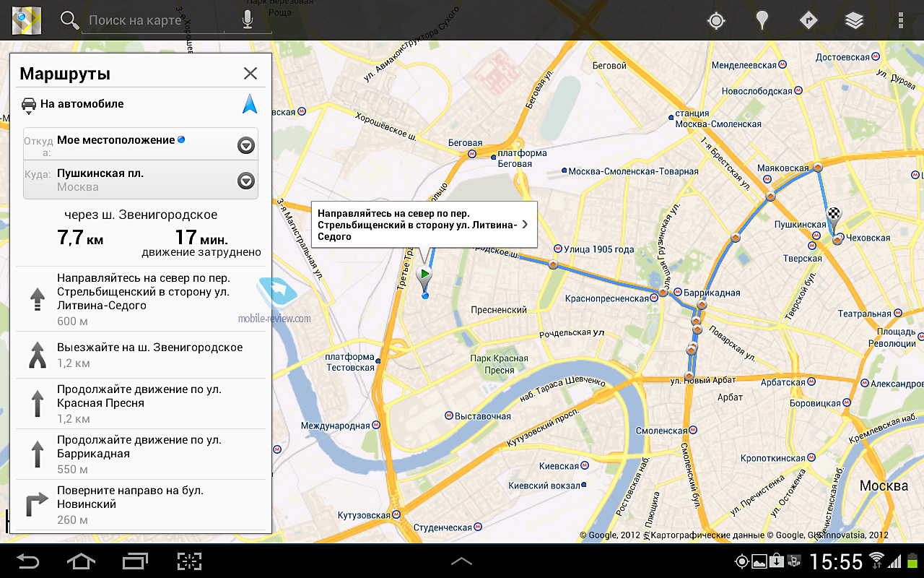Screen dimensions: 924x578
Task: Tap the map callout bubble for Стрельбищенский
Action: tap(424, 225)
